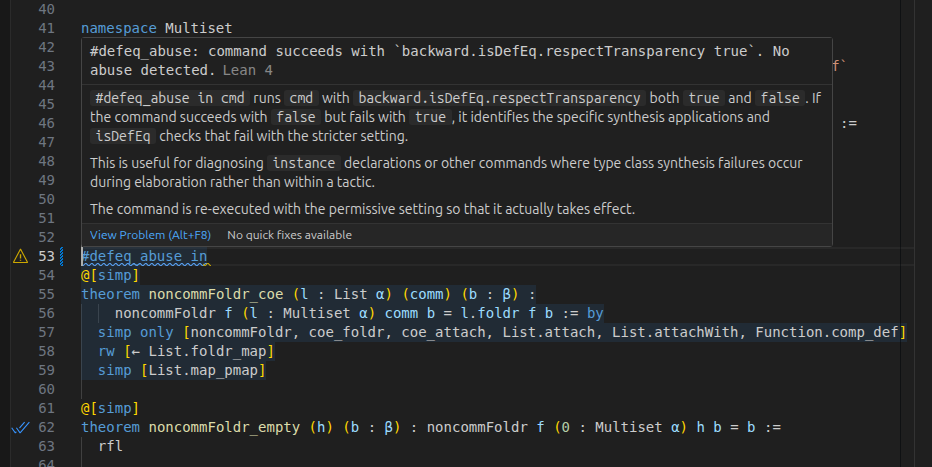Click the #defeq_abuse_in command on line 53

[x=144, y=257]
